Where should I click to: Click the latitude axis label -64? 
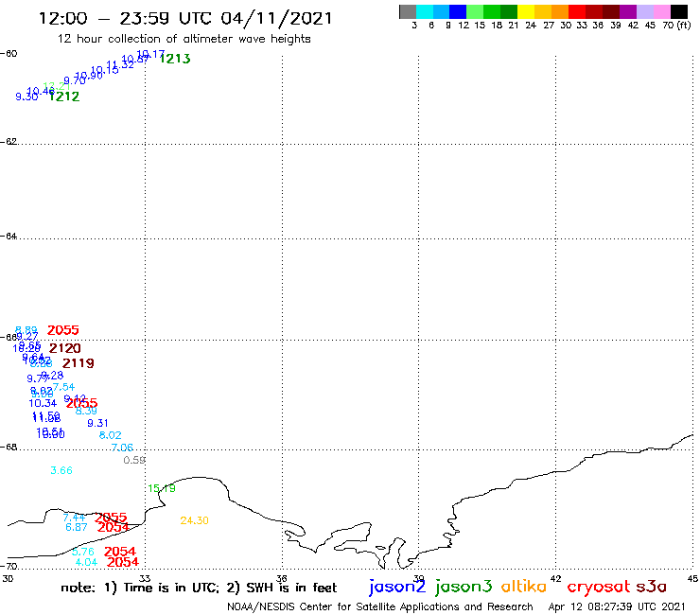point(9,236)
